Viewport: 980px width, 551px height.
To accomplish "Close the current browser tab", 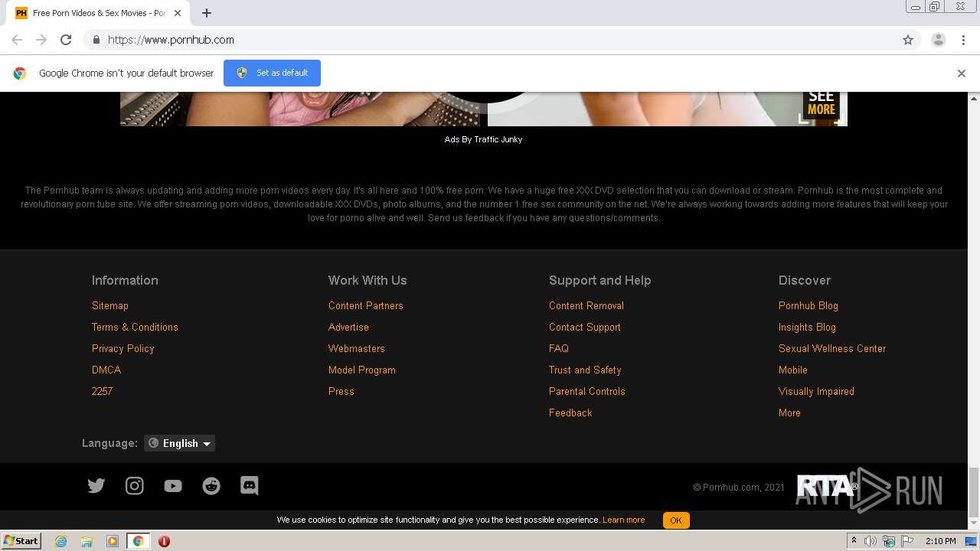I will click(x=178, y=13).
